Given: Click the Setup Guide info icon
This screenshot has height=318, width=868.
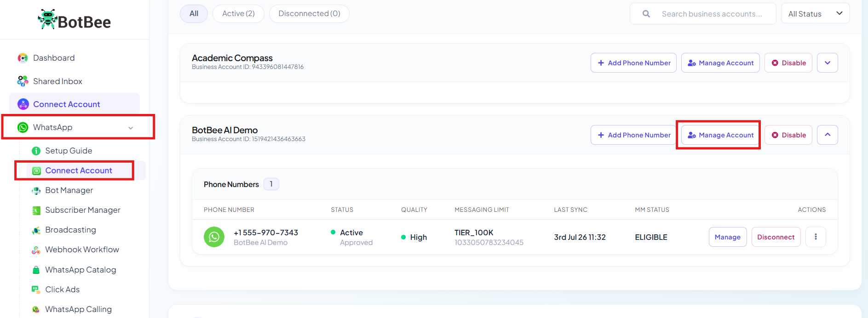Looking at the screenshot, I should [x=36, y=151].
